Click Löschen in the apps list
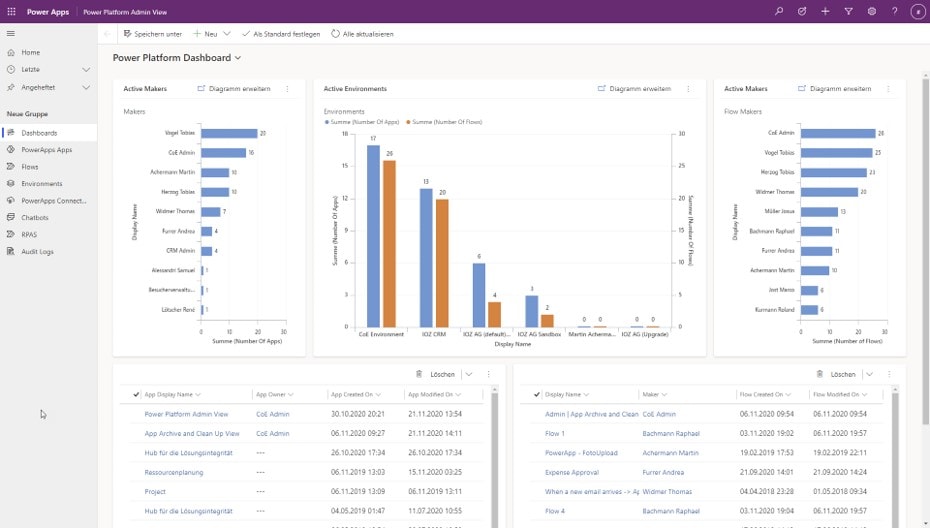This screenshot has width=930, height=528. pos(436,374)
